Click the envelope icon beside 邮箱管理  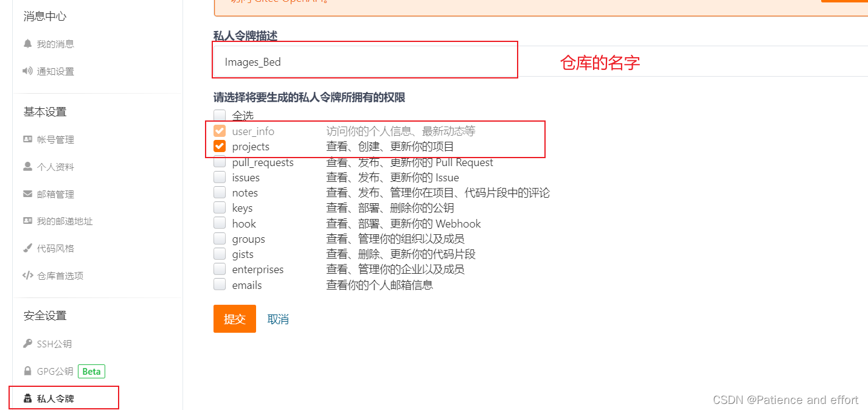(x=27, y=194)
